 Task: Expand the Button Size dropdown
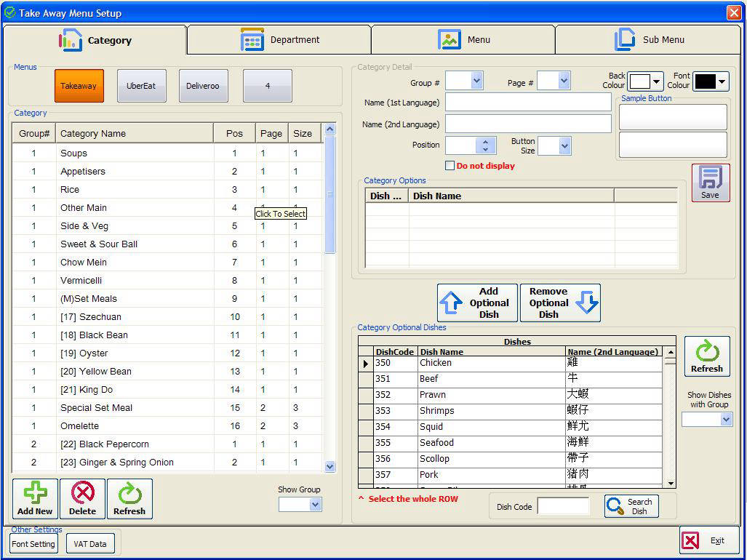564,146
